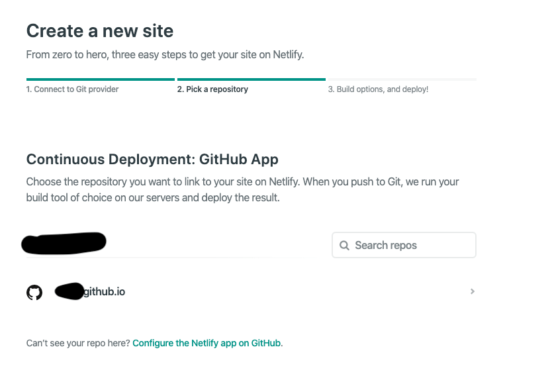Click the Continuous Deployment: GitHub App heading
Screen dimensions: 550x392
(152, 159)
